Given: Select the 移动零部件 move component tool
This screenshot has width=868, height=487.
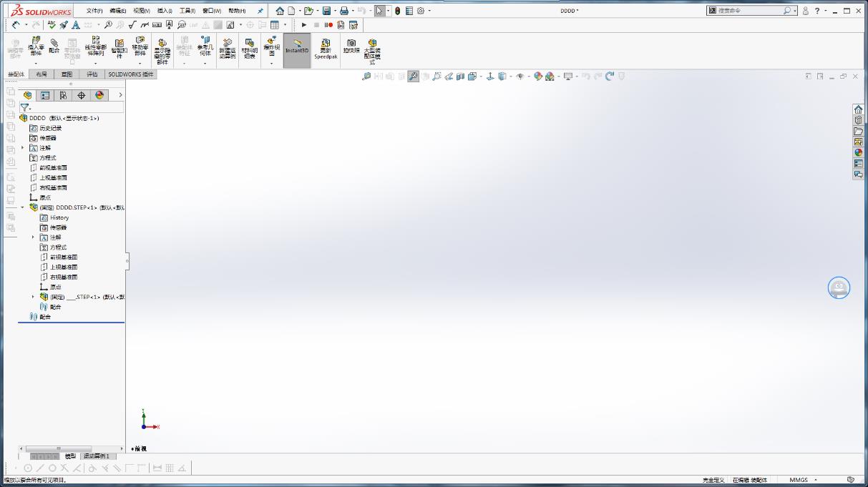Looking at the screenshot, I should [x=140, y=46].
